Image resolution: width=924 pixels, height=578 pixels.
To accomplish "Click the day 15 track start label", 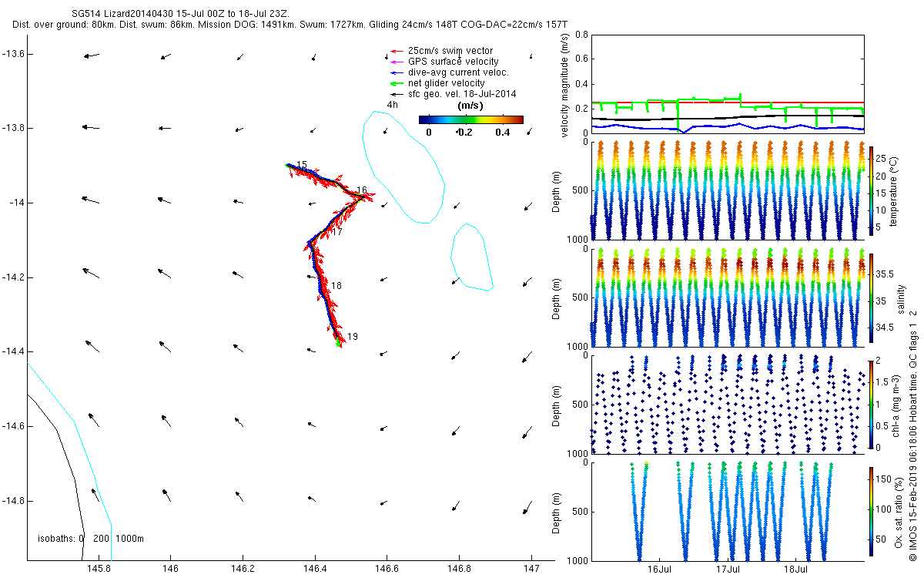I will tap(301, 166).
